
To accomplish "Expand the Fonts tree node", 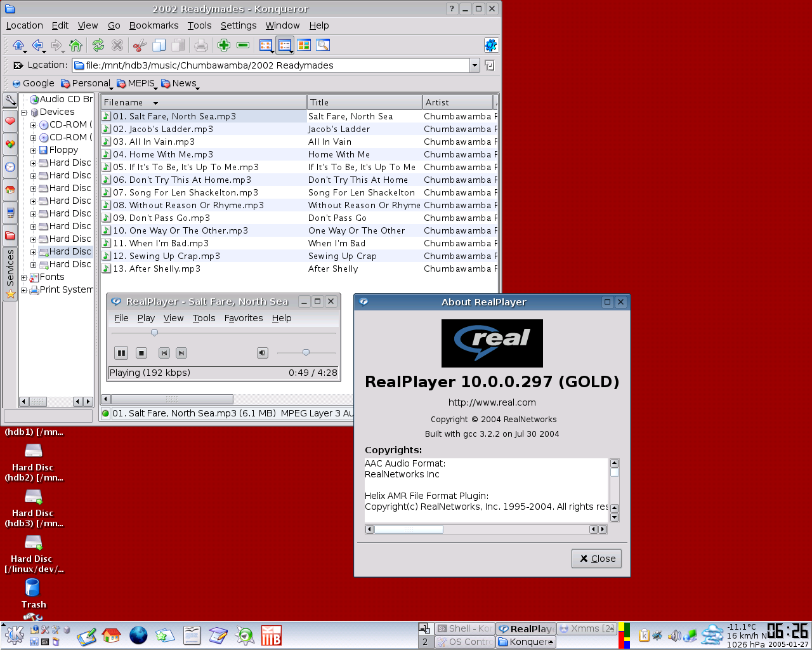I will point(24,277).
